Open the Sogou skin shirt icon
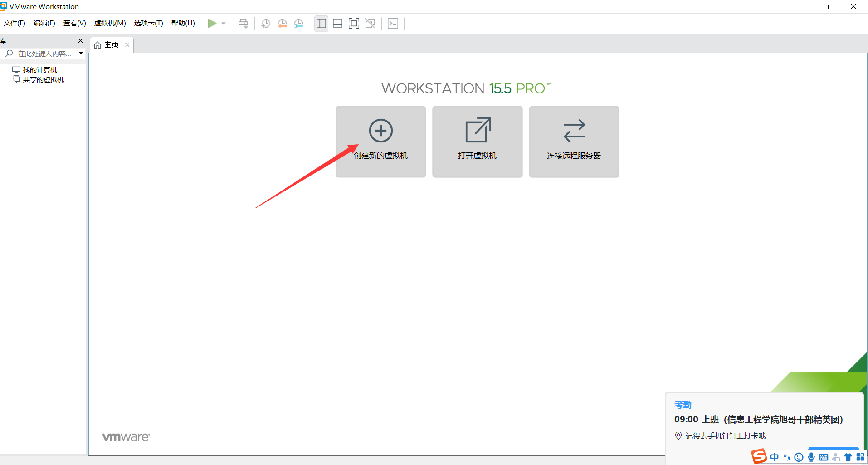Viewport: 868px width, 465px height. tap(848, 457)
